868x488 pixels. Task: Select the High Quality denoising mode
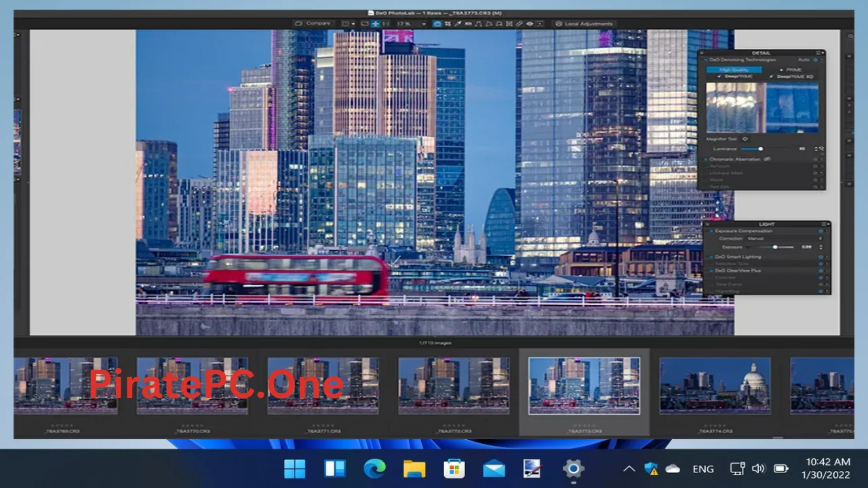pos(734,70)
